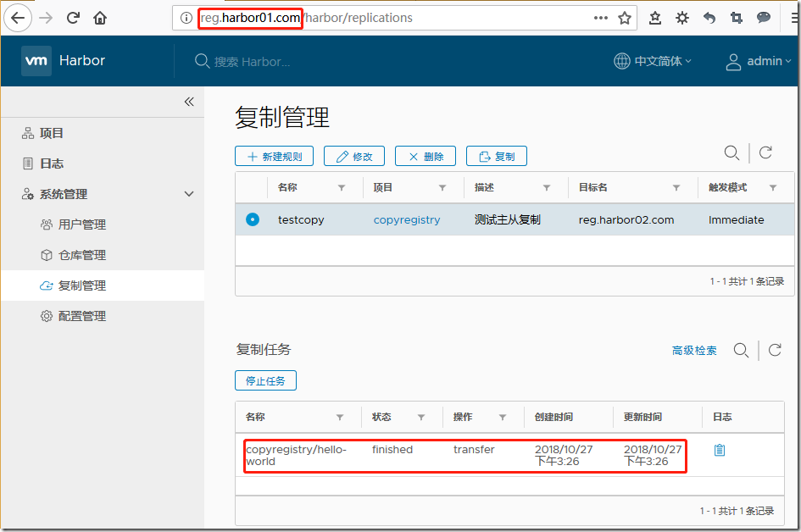Viewport: 801px width, 532px height.
Task: Click the refresh icon for replication rules
Action: pyautogui.click(x=765, y=152)
